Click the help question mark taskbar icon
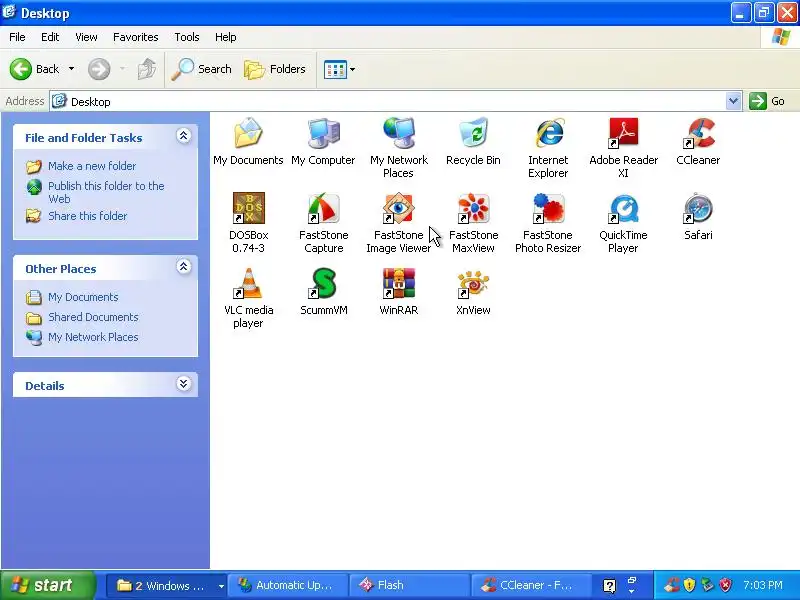This screenshot has height=600, width=800. (x=609, y=586)
